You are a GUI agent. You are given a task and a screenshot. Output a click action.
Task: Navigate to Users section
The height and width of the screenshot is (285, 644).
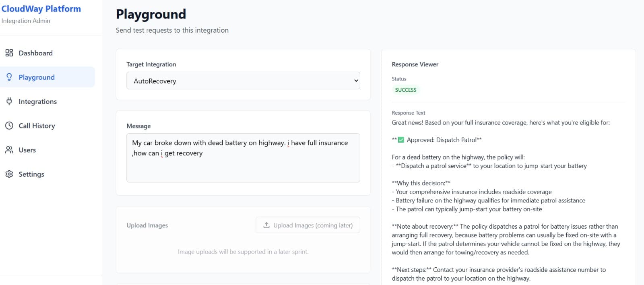click(x=47, y=150)
